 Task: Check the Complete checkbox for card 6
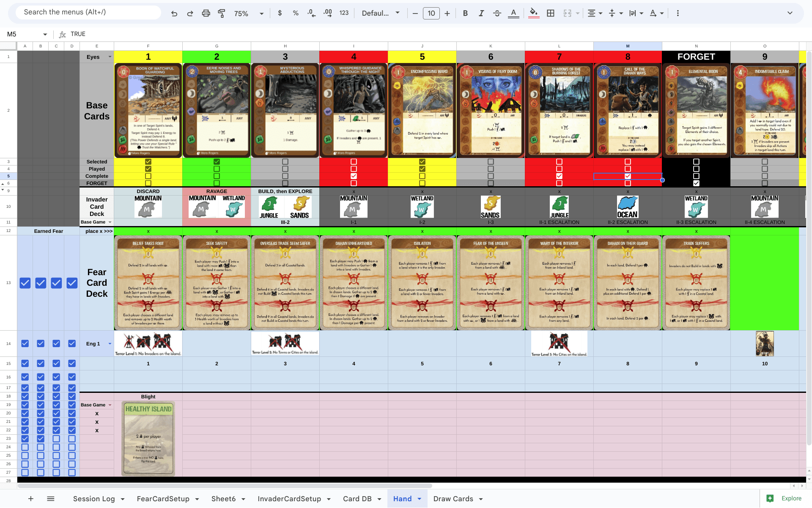coord(491,176)
